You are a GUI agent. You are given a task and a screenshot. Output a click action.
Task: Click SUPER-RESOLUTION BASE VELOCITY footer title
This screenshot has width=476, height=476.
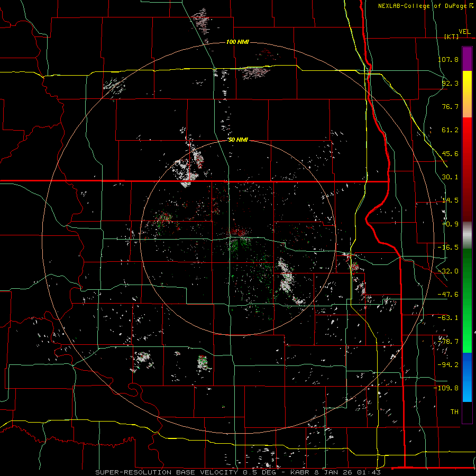click(x=168, y=472)
